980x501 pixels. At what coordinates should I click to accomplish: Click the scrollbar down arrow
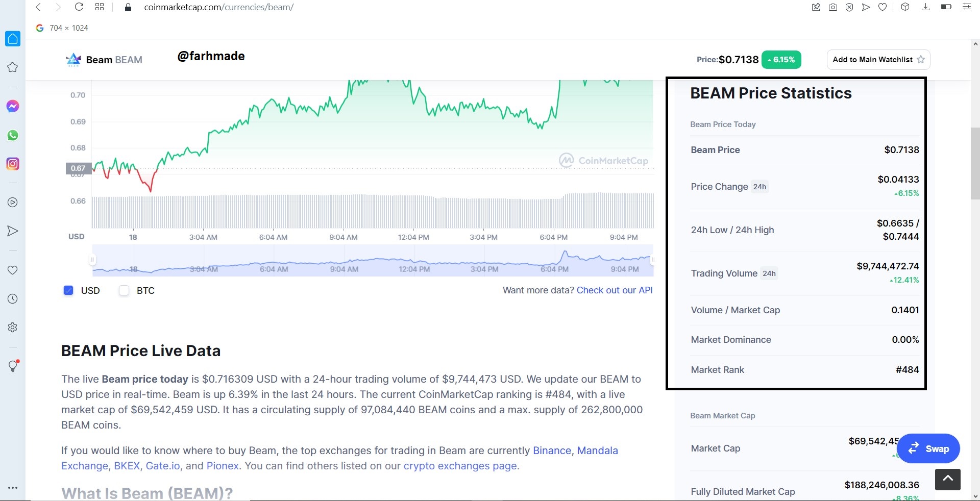tap(975, 496)
